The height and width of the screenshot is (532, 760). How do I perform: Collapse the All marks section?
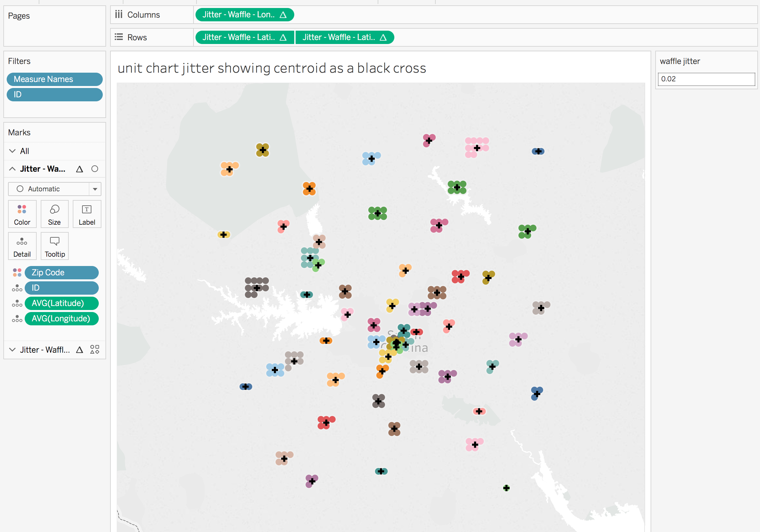pos(12,151)
